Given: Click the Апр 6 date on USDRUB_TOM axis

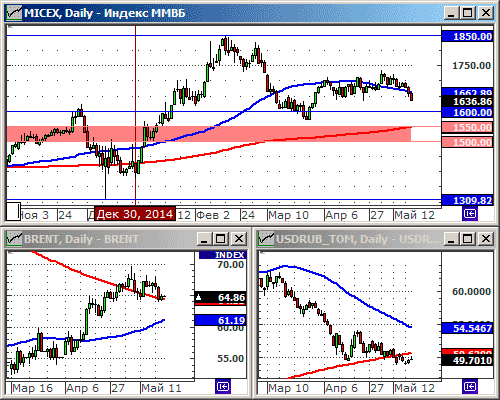Looking at the screenshot, I should coord(341,388).
